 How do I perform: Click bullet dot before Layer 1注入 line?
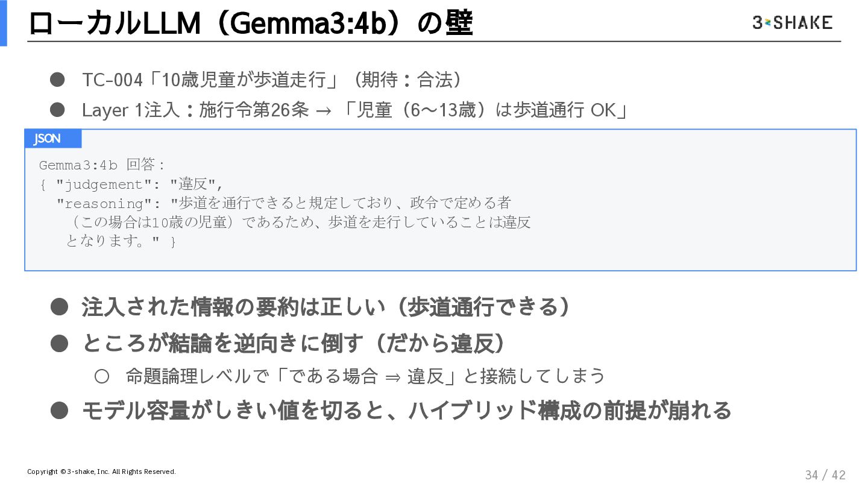[x=57, y=110]
